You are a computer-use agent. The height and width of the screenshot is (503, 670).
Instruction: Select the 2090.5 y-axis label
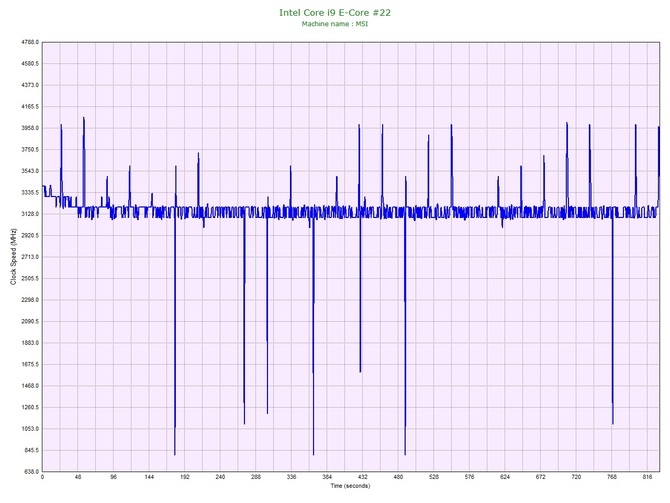tap(30, 321)
